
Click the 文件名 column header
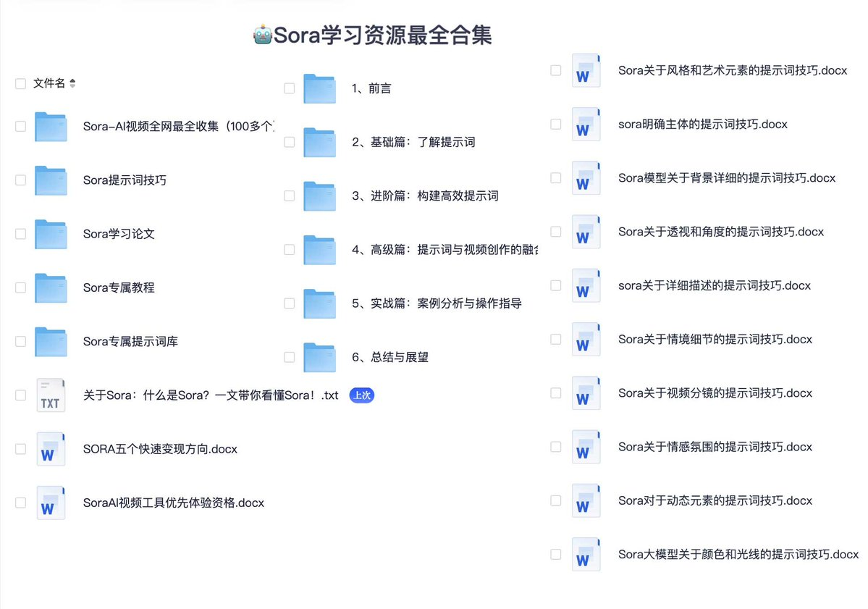[x=49, y=83]
